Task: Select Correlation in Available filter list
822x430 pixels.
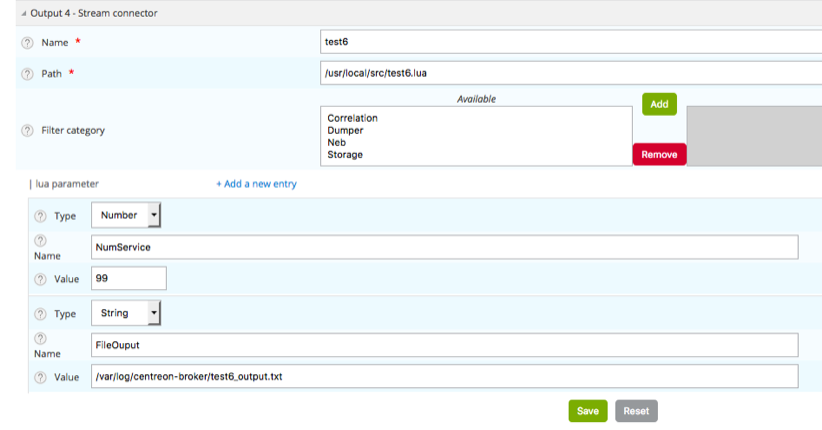Action: (352, 118)
